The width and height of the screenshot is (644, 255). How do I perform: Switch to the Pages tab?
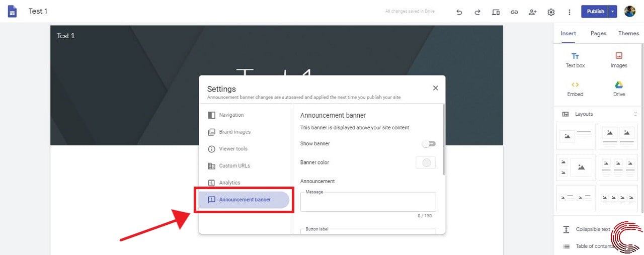pyautogui.click(x=598, y=33)
